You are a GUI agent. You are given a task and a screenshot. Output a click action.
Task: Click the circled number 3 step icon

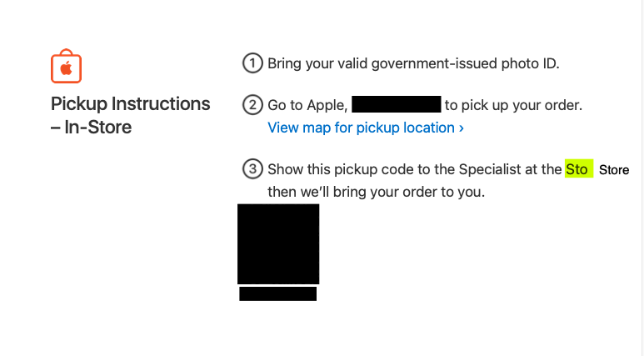click(252, 169)
